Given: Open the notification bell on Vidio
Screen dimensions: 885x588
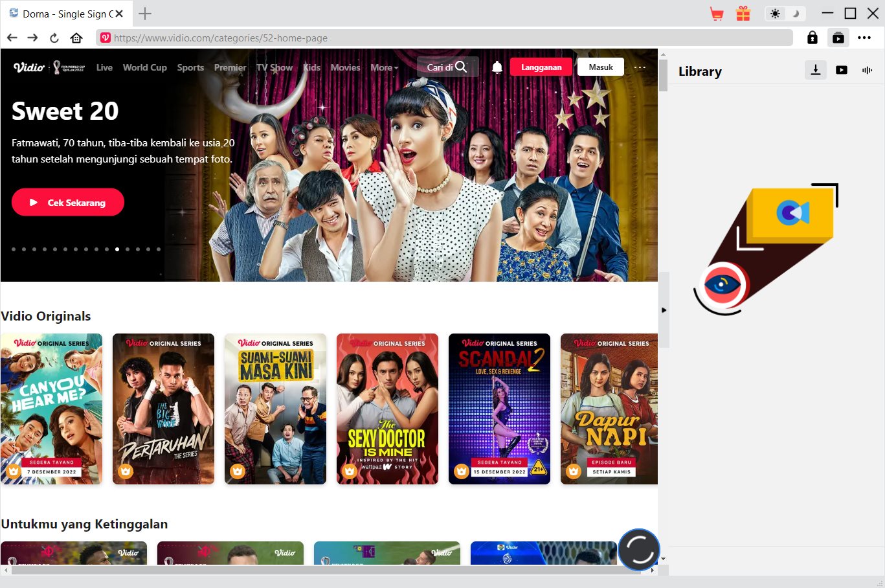Looking at the screenshot, I should pos(497,67).
